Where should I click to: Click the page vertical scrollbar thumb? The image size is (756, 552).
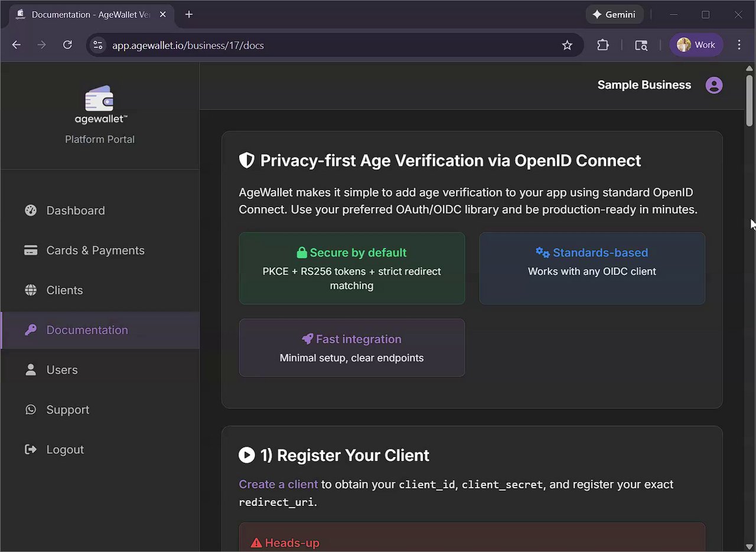[x=750, y=100]
